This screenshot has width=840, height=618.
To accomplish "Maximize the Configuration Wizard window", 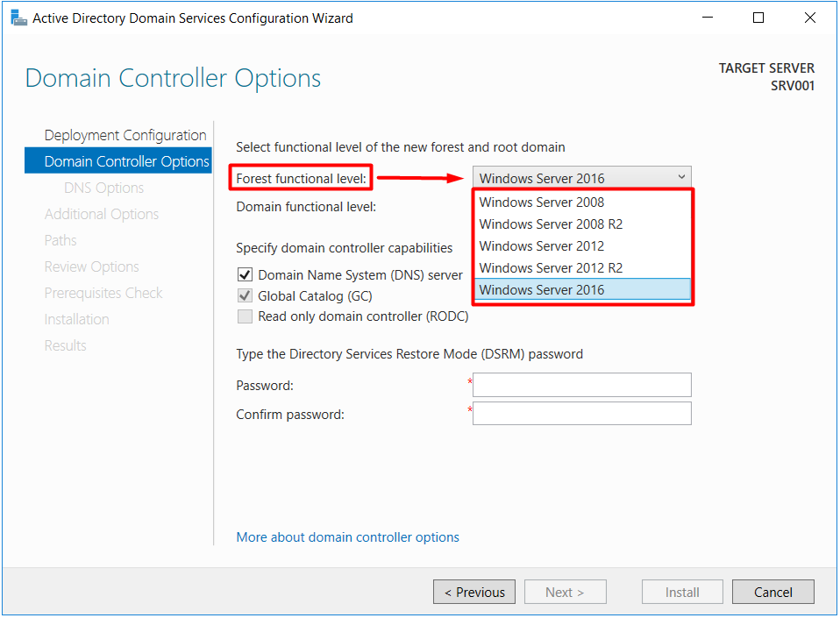I will (758, 18).
